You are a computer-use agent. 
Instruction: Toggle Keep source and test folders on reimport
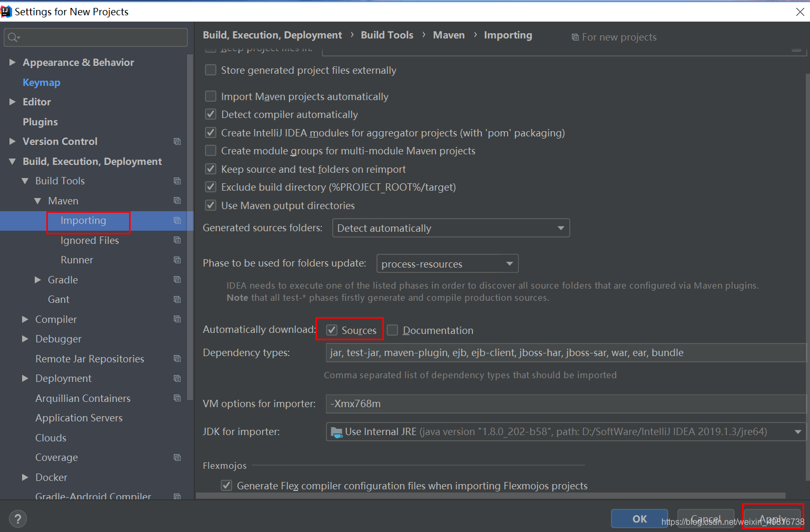(211, 169)
